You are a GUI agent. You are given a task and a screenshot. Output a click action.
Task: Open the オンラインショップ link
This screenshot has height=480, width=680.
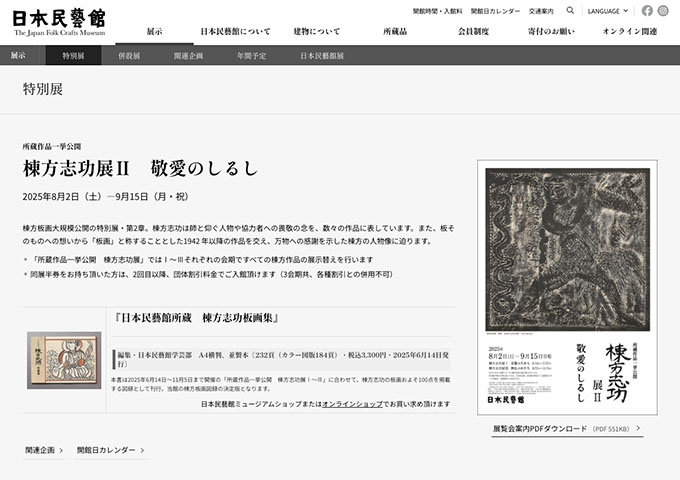(x=352, y=404)
